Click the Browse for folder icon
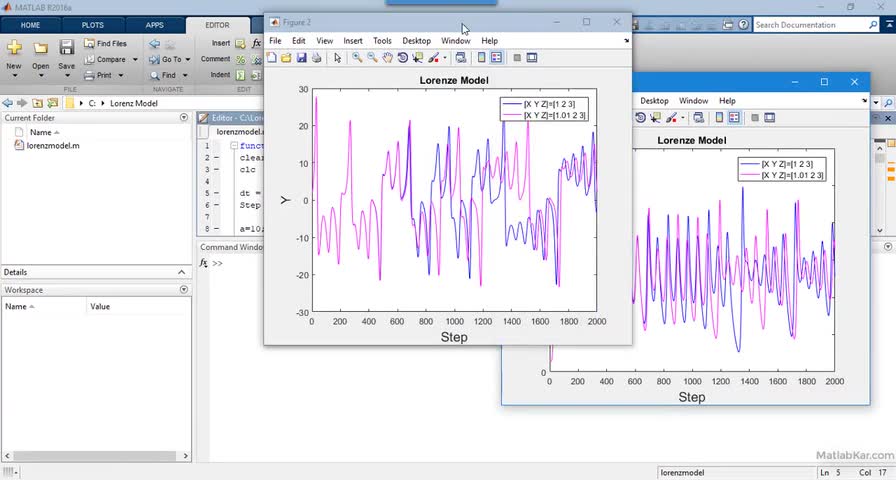The height and width of the screenshot is (480, 896). pyautogui.click(x=53, y=103)
